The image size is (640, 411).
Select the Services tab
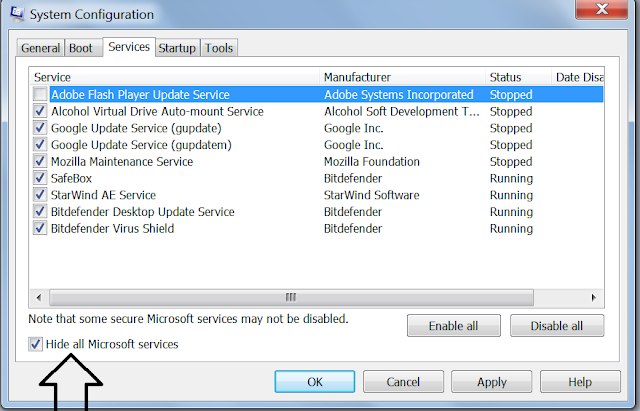129,47
